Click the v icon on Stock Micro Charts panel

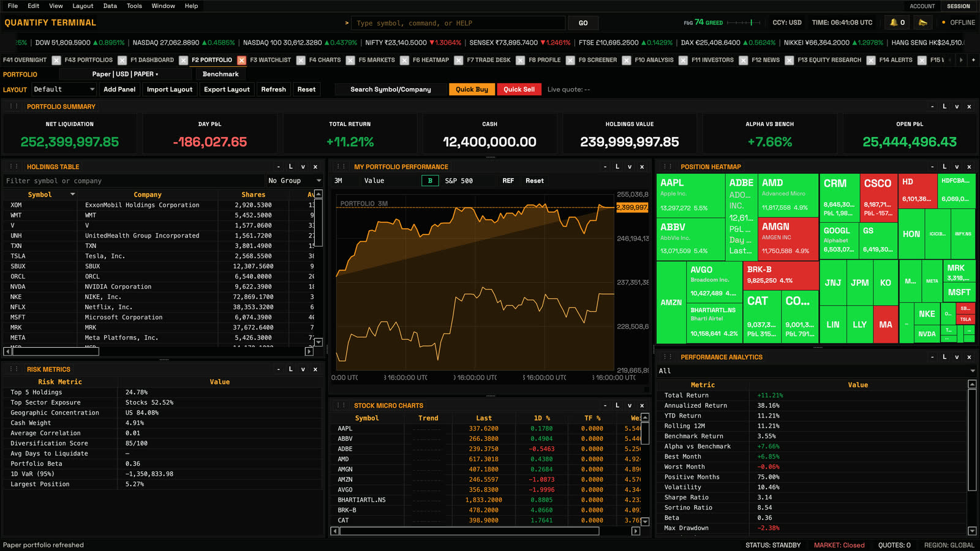(x=630, y=405)
